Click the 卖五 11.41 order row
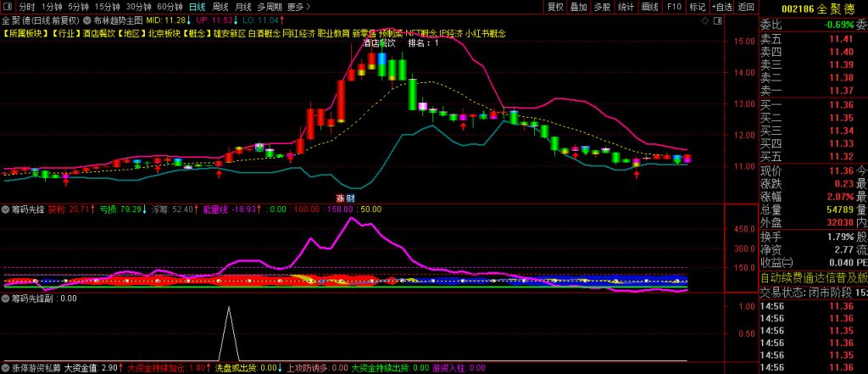 (813, 38)
